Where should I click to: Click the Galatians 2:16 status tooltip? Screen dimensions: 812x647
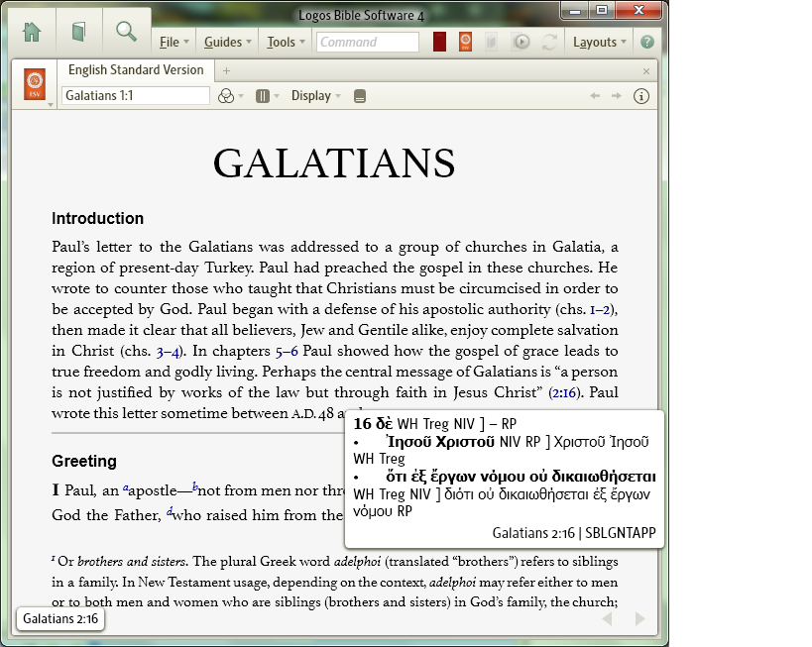click(x=60, y=619)
